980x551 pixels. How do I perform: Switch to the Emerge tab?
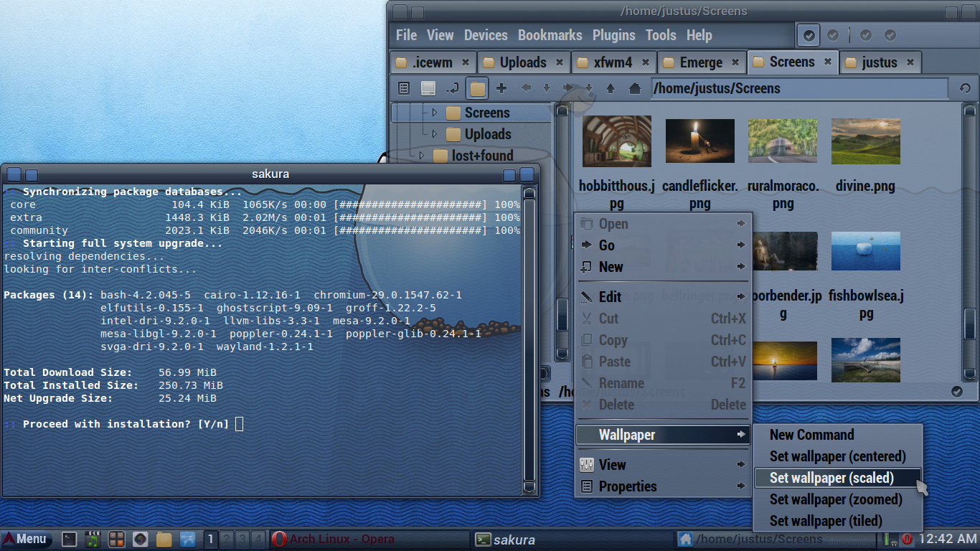(701, 62)
